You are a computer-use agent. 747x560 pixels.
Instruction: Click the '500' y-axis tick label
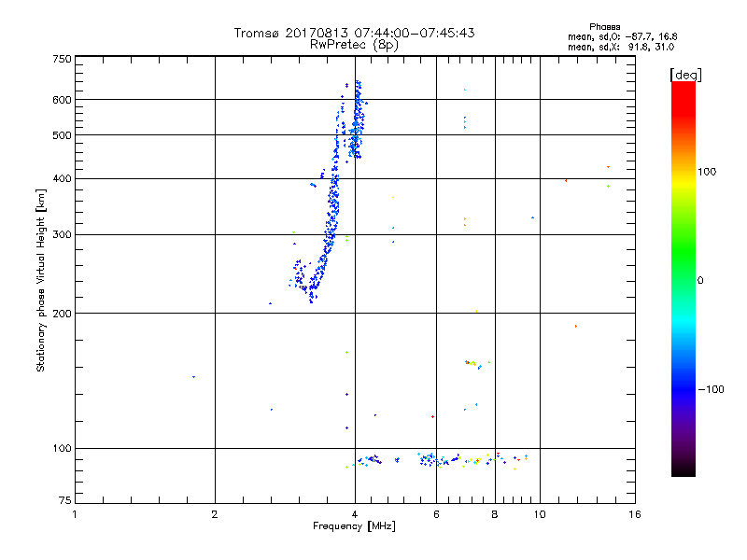coord(62,135)
